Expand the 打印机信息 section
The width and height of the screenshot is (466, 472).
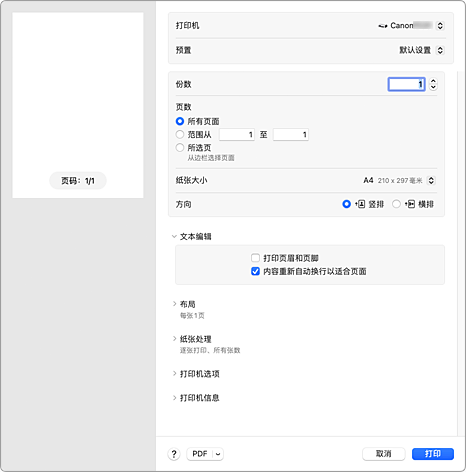click(174, 397)
